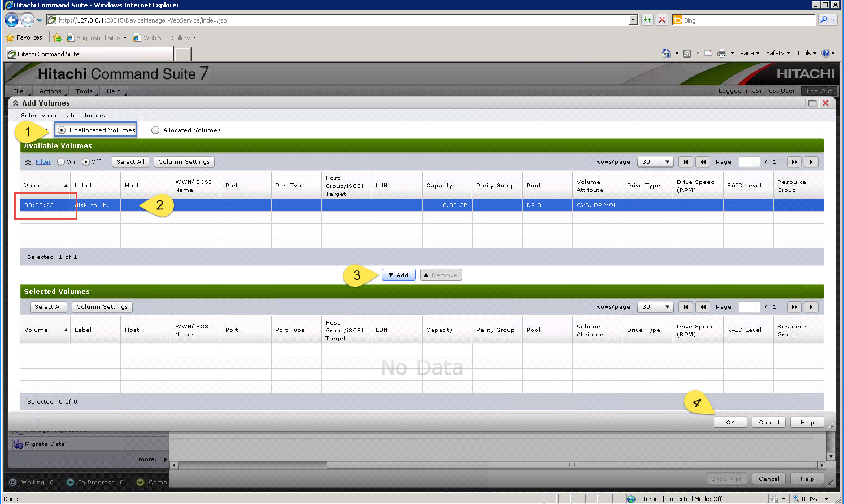Go to last page in Available Volumes
Viewport: 844px width, 504px height.
pos(811,161)
